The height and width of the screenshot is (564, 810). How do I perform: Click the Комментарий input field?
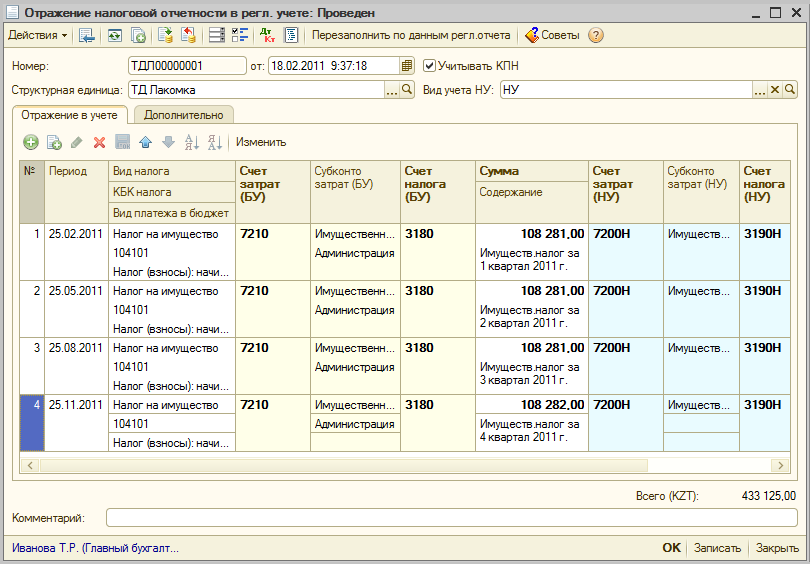(450, 518)
